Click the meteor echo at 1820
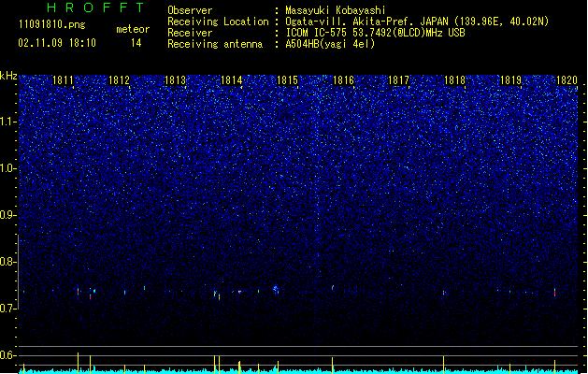588x374 pixels. (554, 293)
